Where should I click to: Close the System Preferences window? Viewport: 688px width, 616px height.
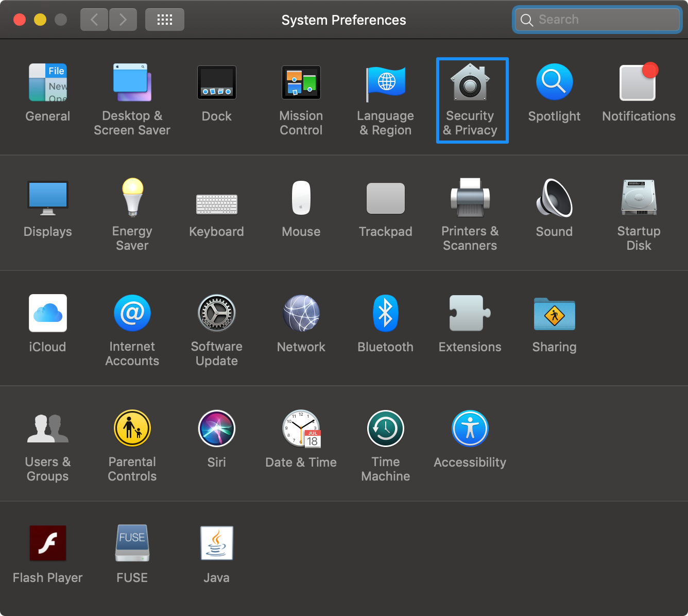point(20,20)
